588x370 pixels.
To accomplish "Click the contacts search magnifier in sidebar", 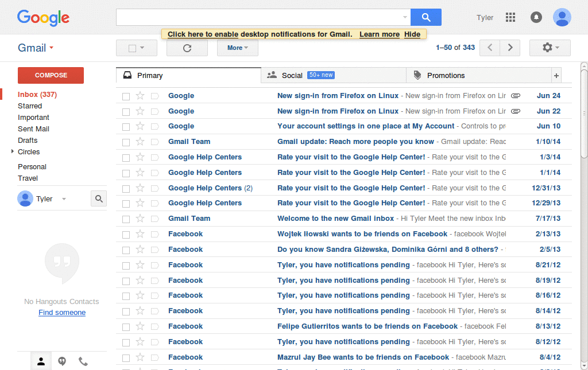I will pyautogui.click(x=98, y=198).
